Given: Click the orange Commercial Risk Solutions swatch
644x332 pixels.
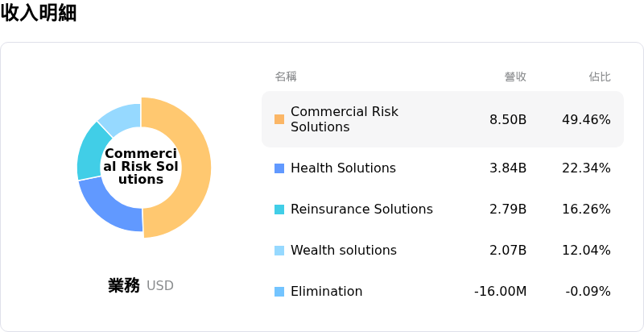Looking at the screenshot, I should pyautogui.click(x=279, y=119).
